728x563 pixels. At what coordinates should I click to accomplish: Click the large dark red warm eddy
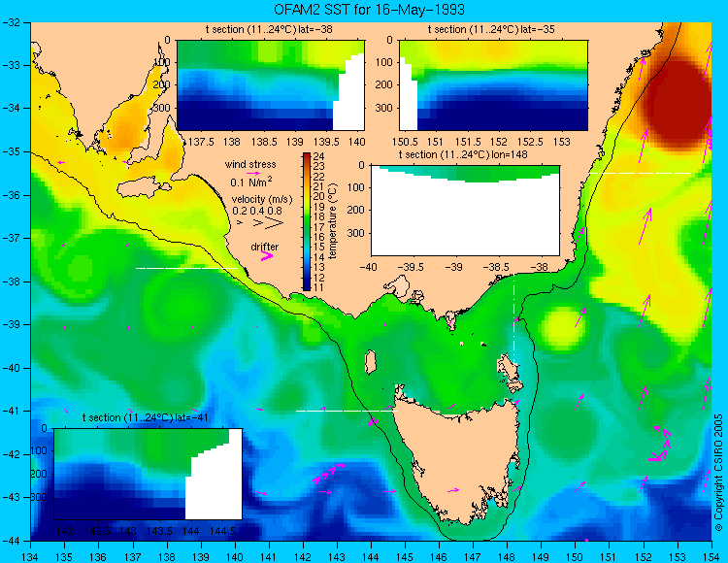[676, 102]
